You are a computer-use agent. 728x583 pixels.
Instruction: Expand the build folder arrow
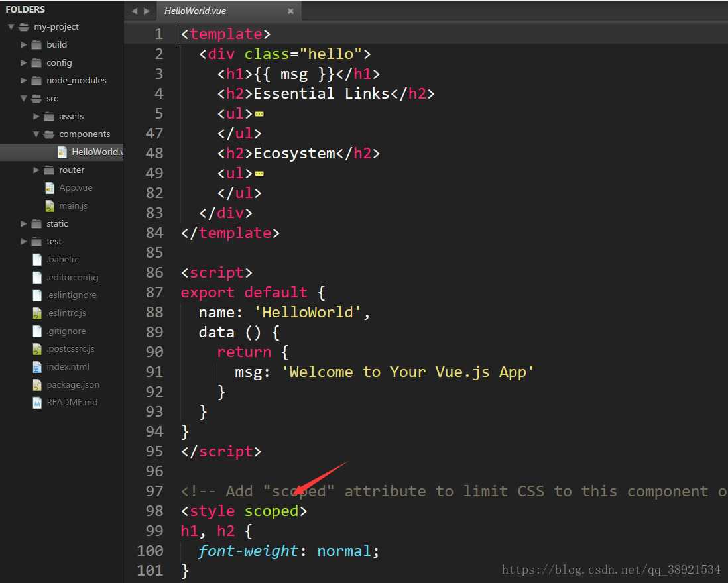23,44
